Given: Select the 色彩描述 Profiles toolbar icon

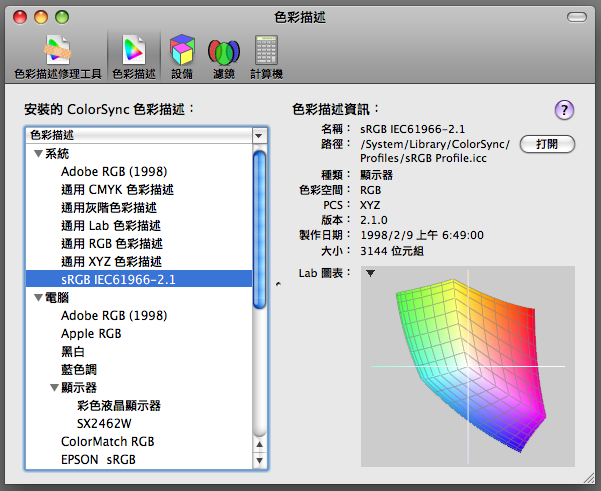Looking at the screenshot, I should 134,57.
